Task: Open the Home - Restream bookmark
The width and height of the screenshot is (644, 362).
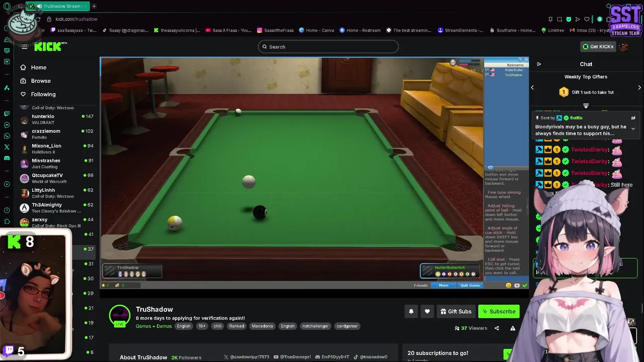Action: click(360, 30)
